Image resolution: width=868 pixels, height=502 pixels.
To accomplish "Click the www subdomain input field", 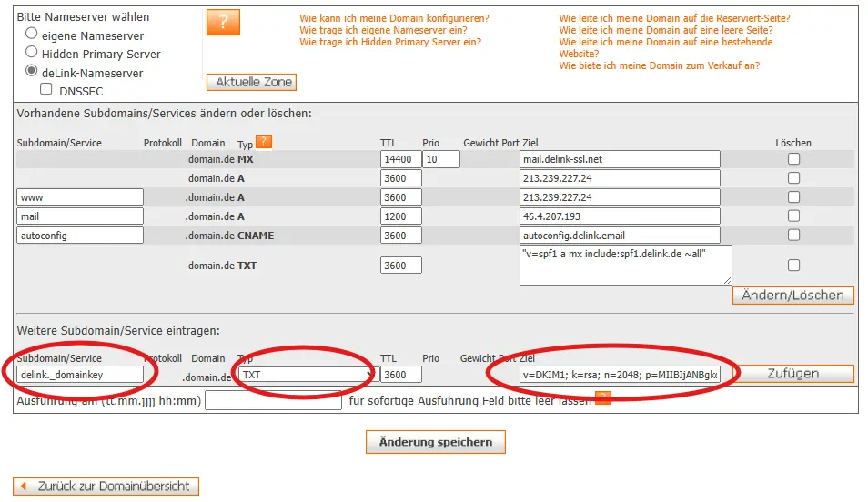I will click(x=80, y=197).
